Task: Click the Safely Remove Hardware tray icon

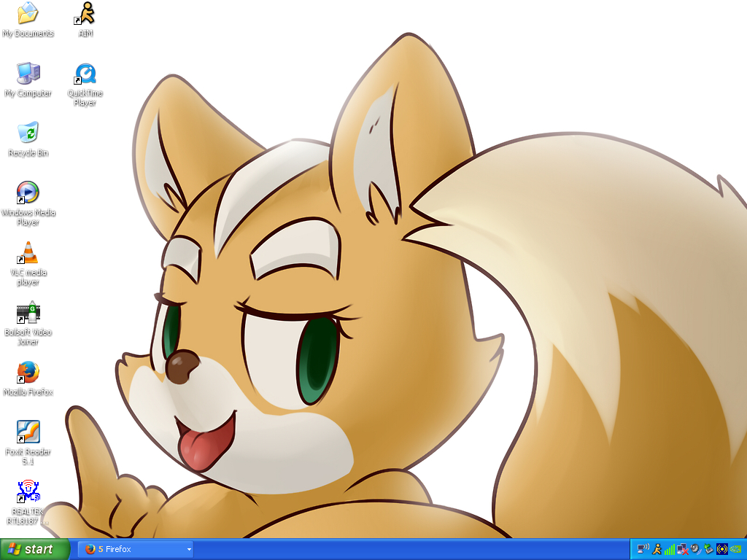Action: (x=708, y=549)
